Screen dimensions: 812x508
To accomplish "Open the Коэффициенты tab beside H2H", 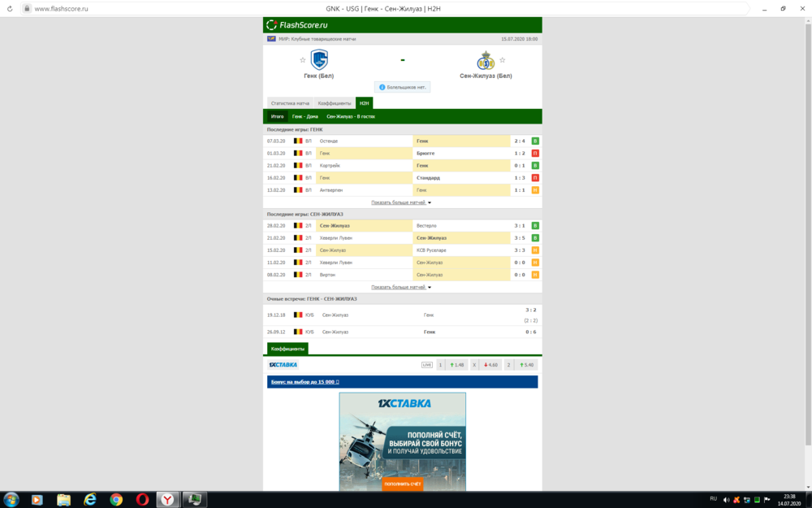I will (335, 103).
